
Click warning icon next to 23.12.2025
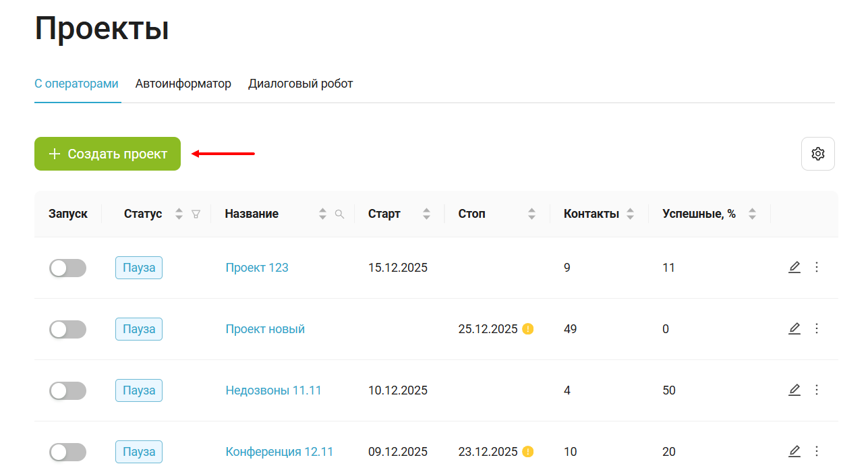(528, 452)
